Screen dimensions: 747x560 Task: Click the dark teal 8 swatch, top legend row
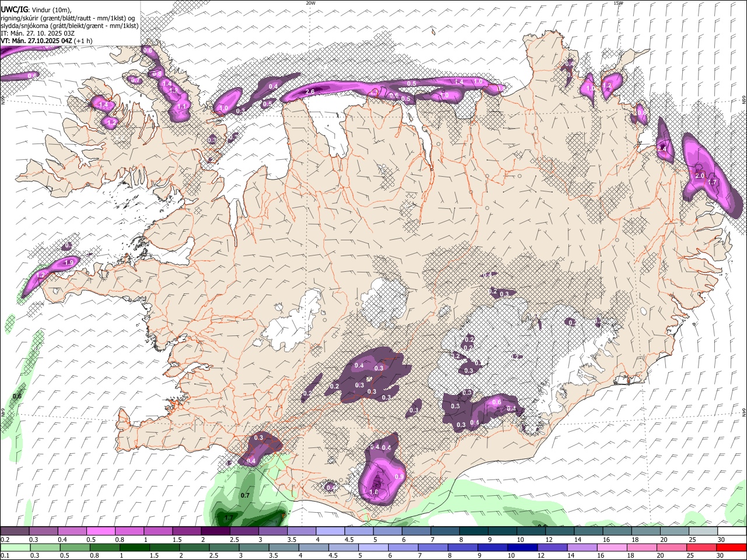[474, 531]
